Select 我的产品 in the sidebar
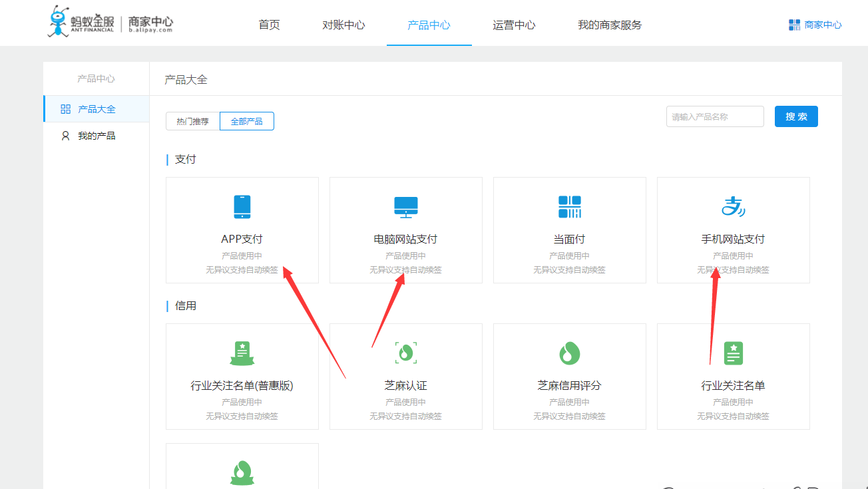Viewport: 868px width, 489px height. click(97, 136)
